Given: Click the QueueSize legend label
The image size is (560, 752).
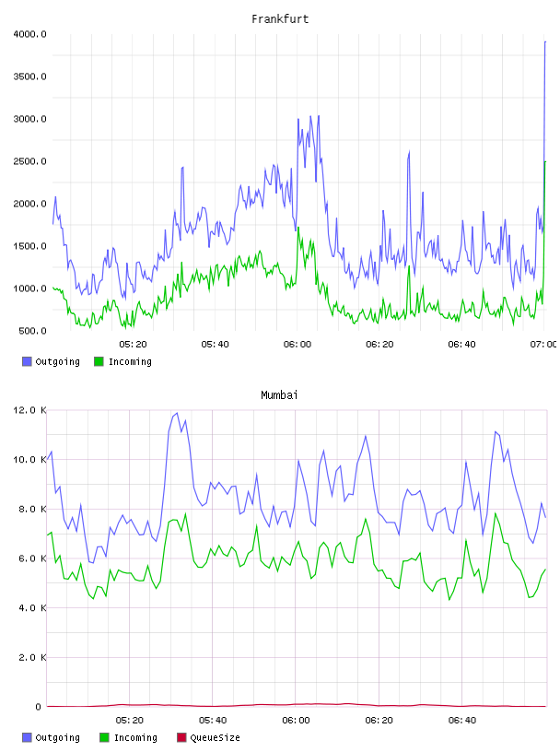Looking at the screenshot, I should (x=215, y=737).
